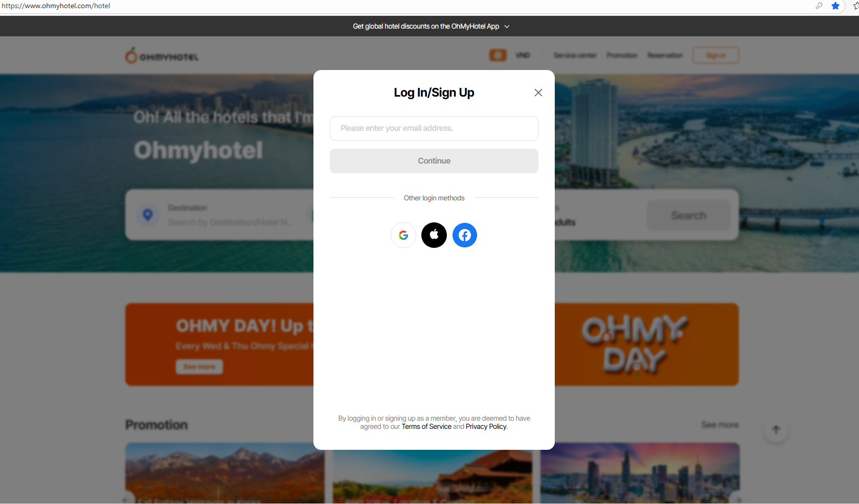This screenshot has height=504, width=859.
Task: Click the 'Get global hotel discounts' banner text
Action: point(426,27)
